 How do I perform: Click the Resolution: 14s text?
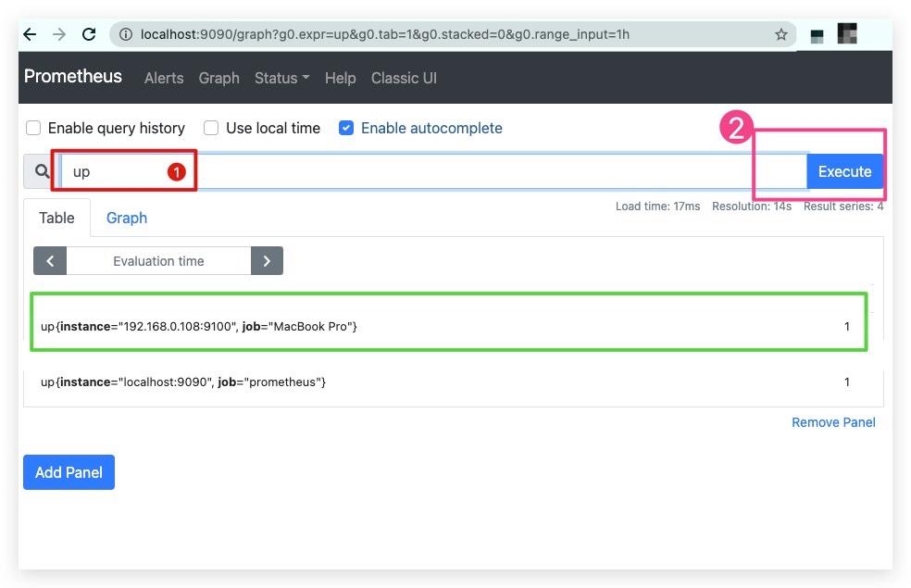point(752,206)
